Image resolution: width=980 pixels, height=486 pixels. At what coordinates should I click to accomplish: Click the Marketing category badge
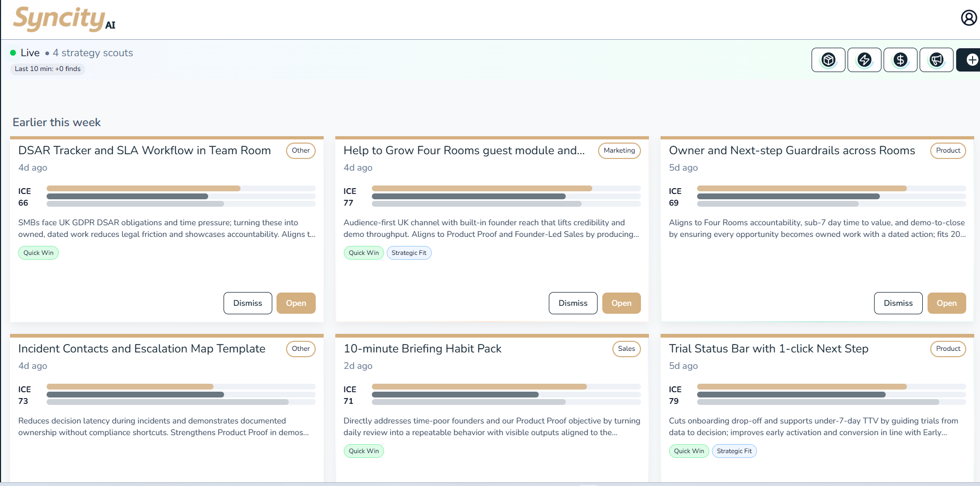tap(619, 151)
